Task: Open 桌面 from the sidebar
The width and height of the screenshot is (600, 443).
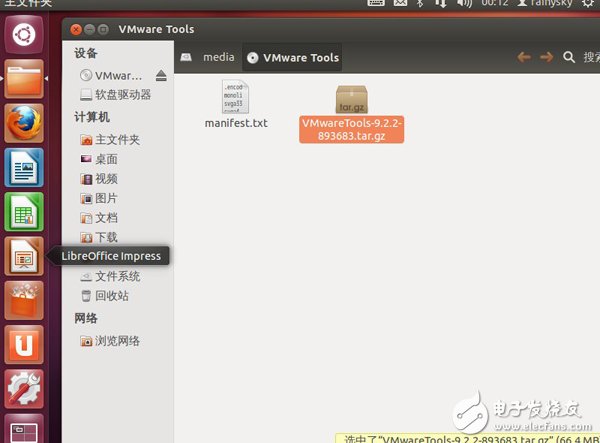Action: pyautogui.click(x=99, y=159)
